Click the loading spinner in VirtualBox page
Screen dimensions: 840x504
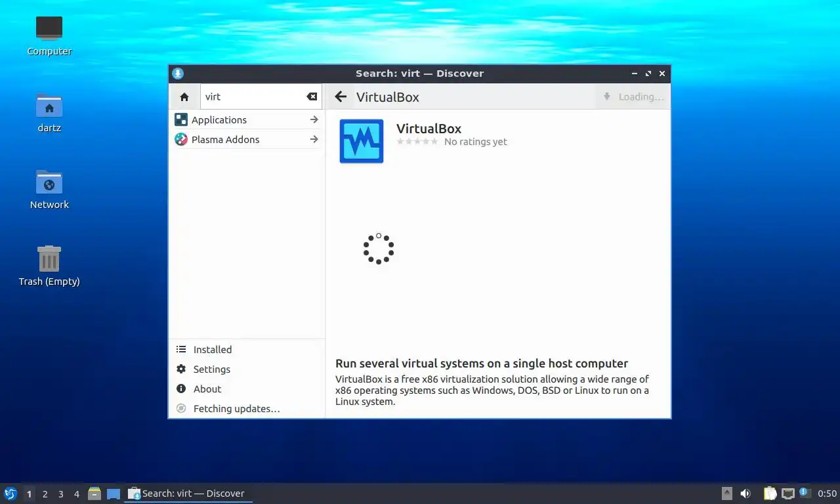[x=379, y=249]
